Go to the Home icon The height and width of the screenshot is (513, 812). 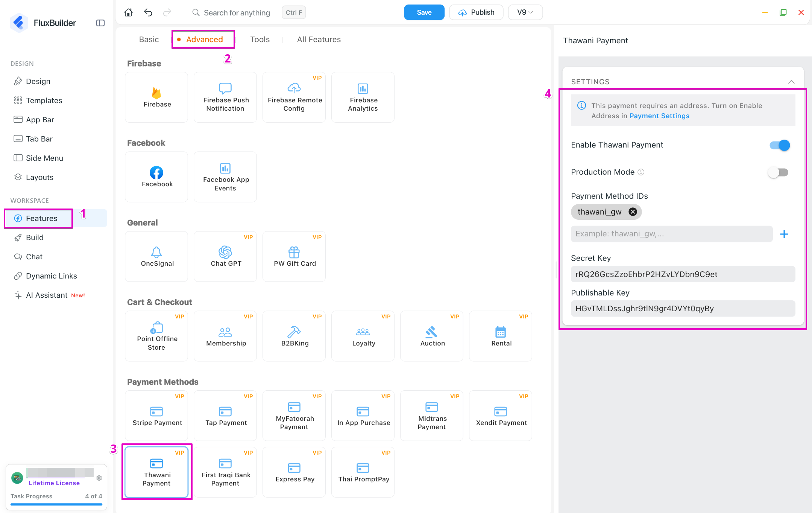coord(128,12)
